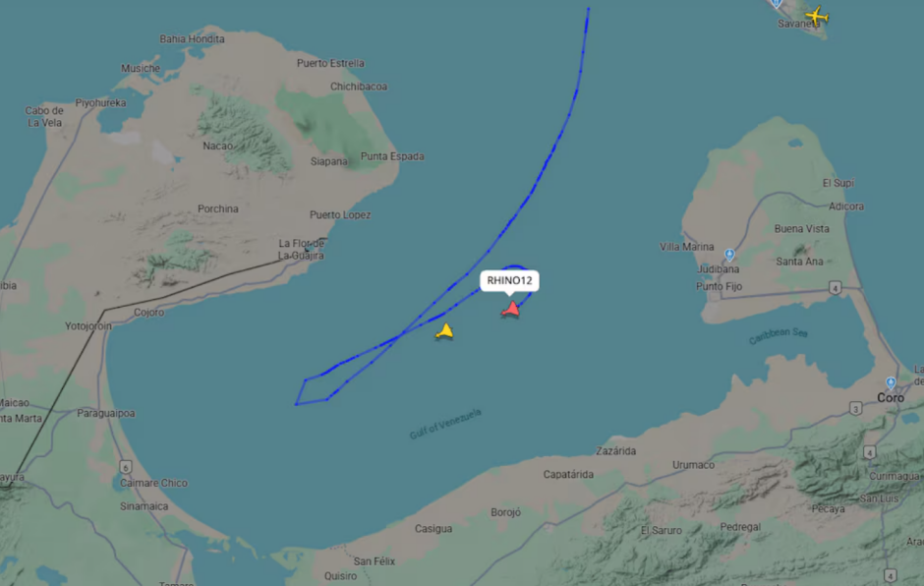
Task: Click the route 4 shield near Punto Fijo
Action: [x=835, y=288]
